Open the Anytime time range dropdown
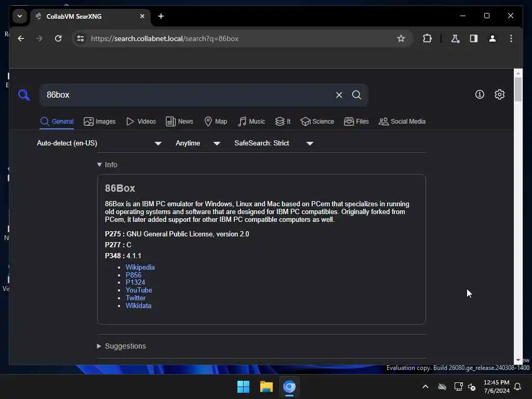Image resolution: width=532 pixels, height=399 pixels. 198,143
